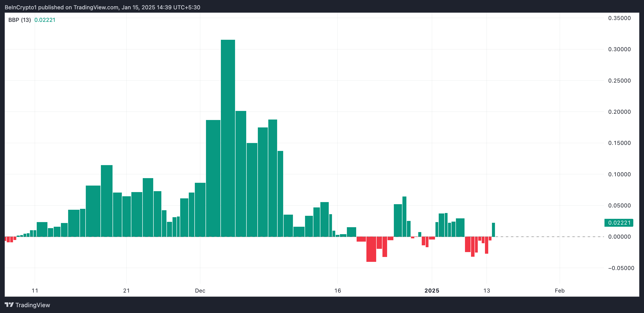Click the 16 date label on axis
644x313 pixels.
[x=338, y=290]
